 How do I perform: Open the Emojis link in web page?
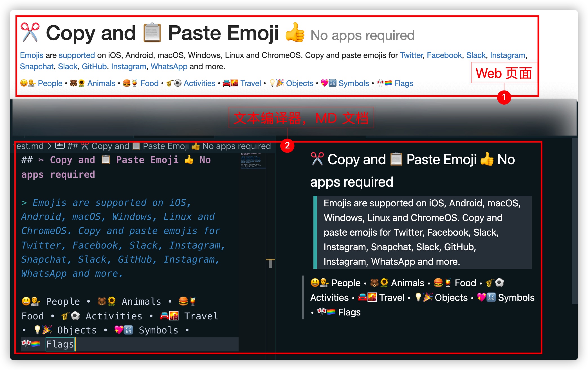tap(32, 55)
